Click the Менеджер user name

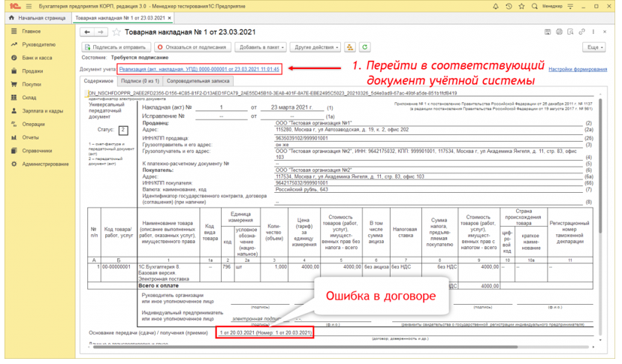[x=552, y=6]
